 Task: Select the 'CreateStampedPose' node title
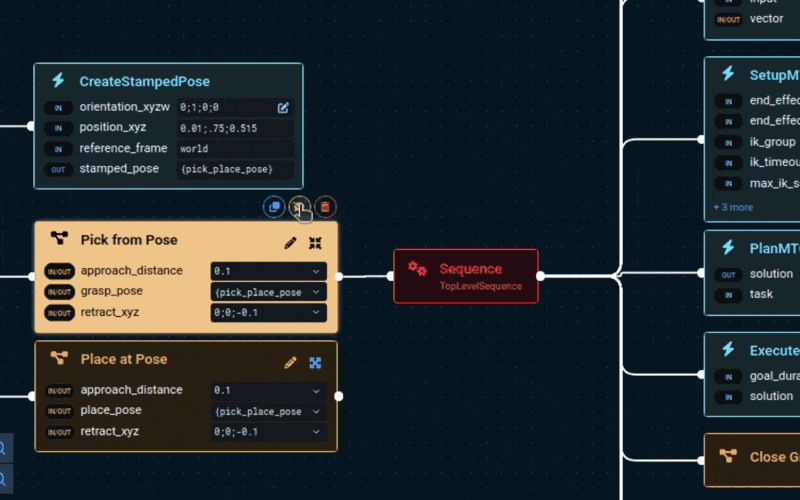[144, 81]
